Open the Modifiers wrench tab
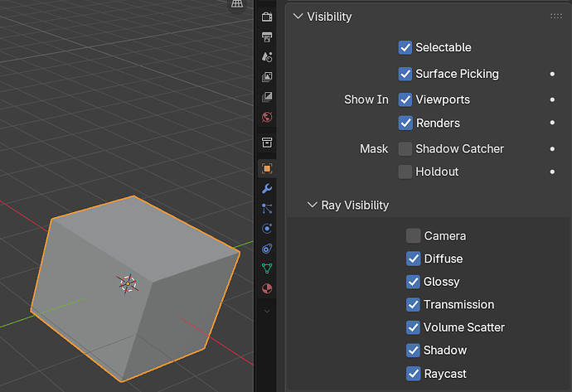 coord(267,188)
